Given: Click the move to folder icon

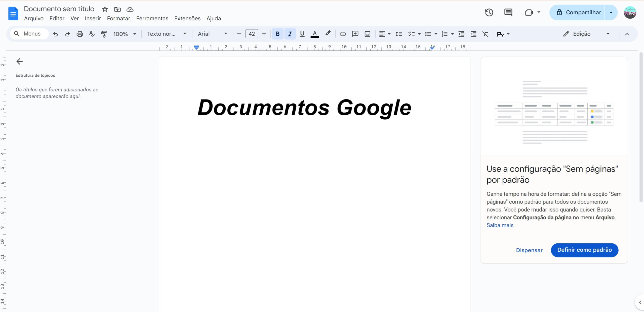Looking at the screenshot, I should click(117, 9).
